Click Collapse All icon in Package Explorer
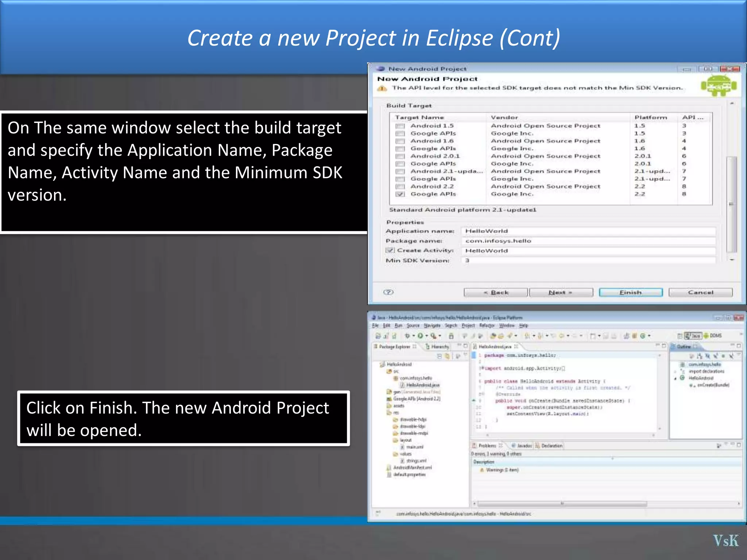 (x=439, y=356)
